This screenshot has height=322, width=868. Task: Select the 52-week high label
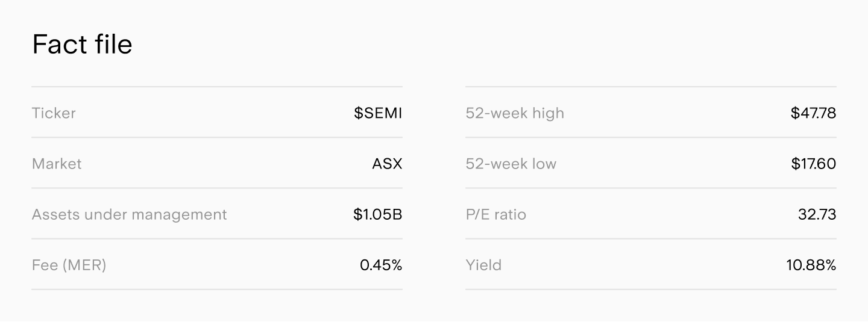click(515, 113)
